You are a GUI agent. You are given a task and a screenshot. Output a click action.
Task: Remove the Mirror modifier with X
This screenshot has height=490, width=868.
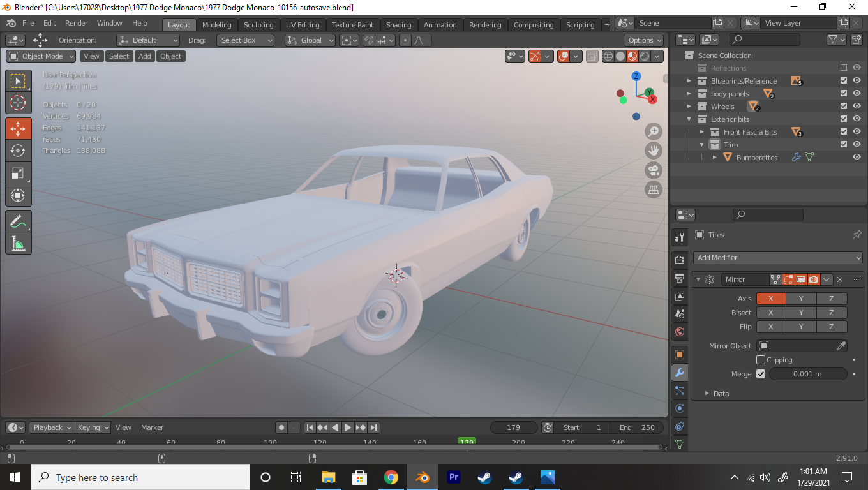840,279
